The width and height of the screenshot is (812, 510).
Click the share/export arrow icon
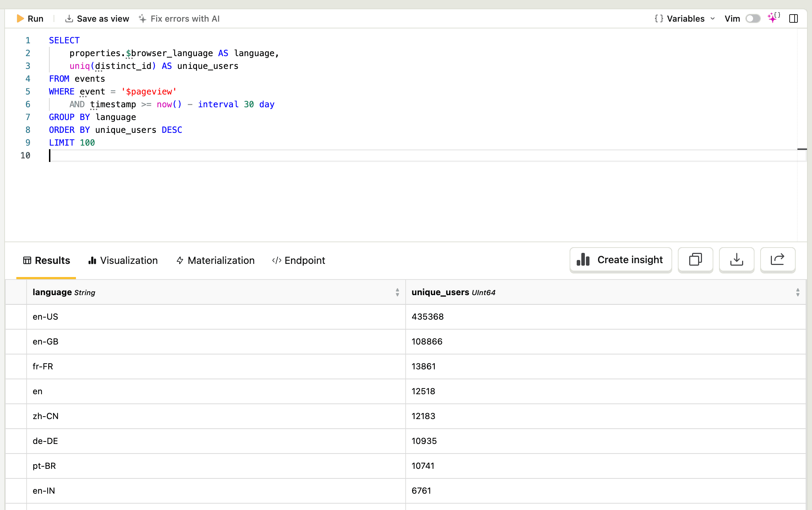pos(777,260)
